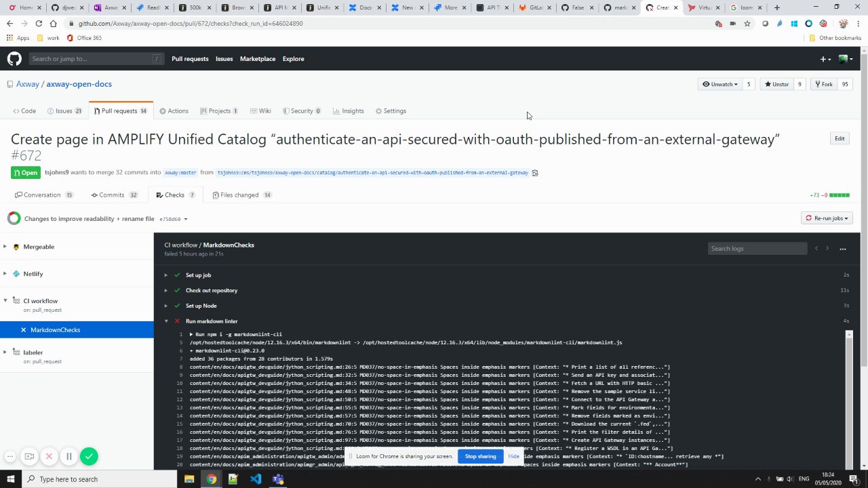The image size is (868, 488).
Task: Switch to the Settings tab
Action: 391,111
